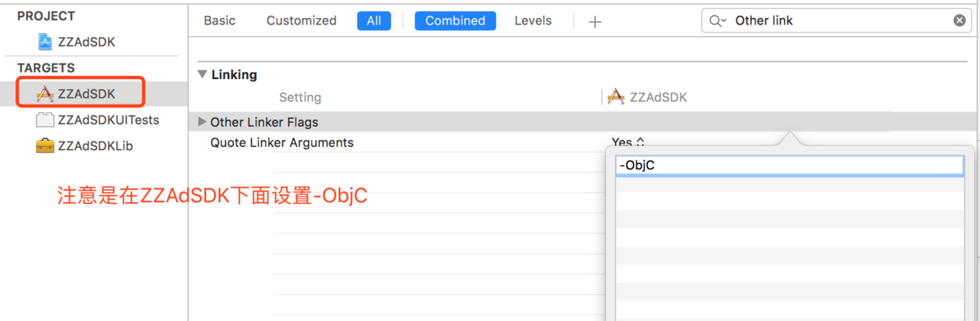
Task: Click the ZZAdSDK column header icon
Action: (x=616, y=97)
